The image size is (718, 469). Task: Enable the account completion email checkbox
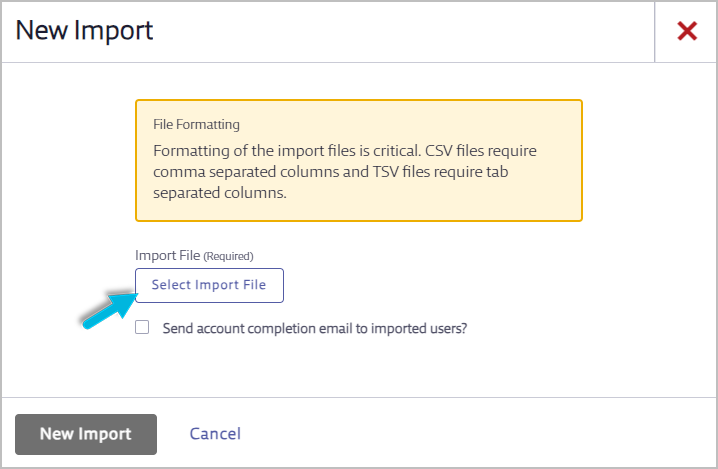[x=142, y=327]
